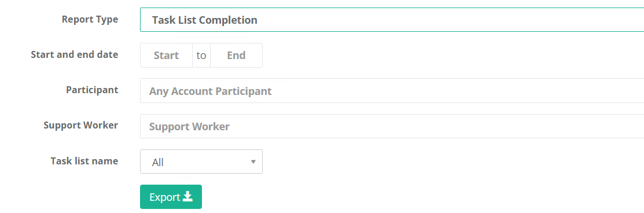Image resolution: width=644 pixels, height=213 pixels.
Task: Click the 'Start and end date' label
Action: tap(74, 54)
